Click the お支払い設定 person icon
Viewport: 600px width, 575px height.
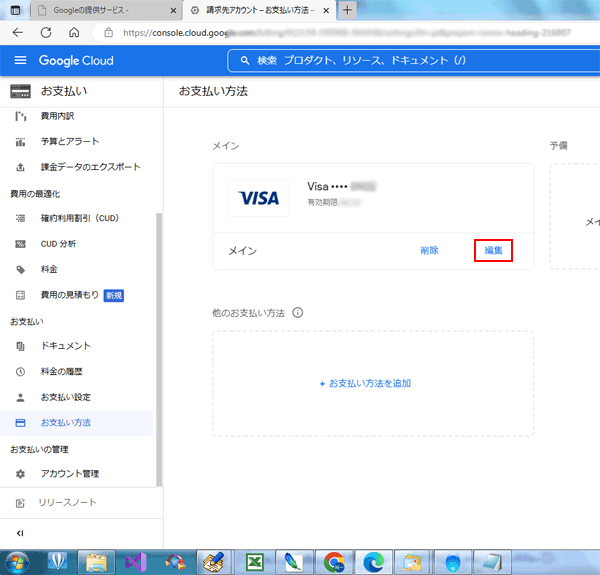point(20,397)
